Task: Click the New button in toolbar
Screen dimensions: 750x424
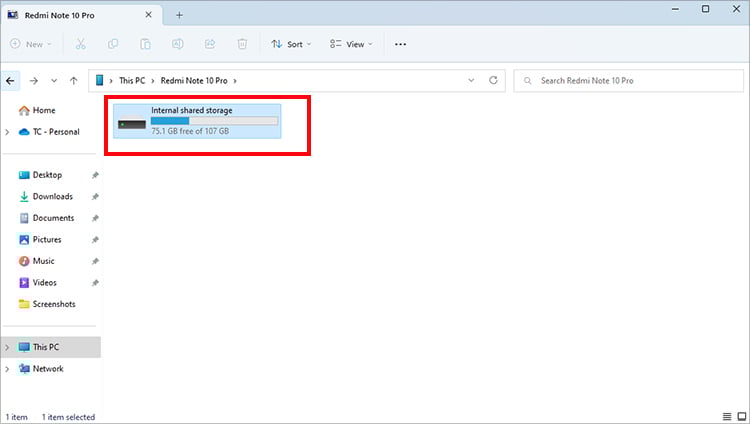Action: point(32,44)
